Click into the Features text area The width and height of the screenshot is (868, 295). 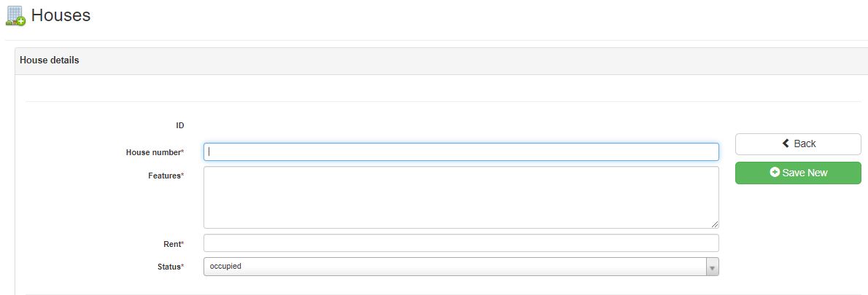coord(461,197)
